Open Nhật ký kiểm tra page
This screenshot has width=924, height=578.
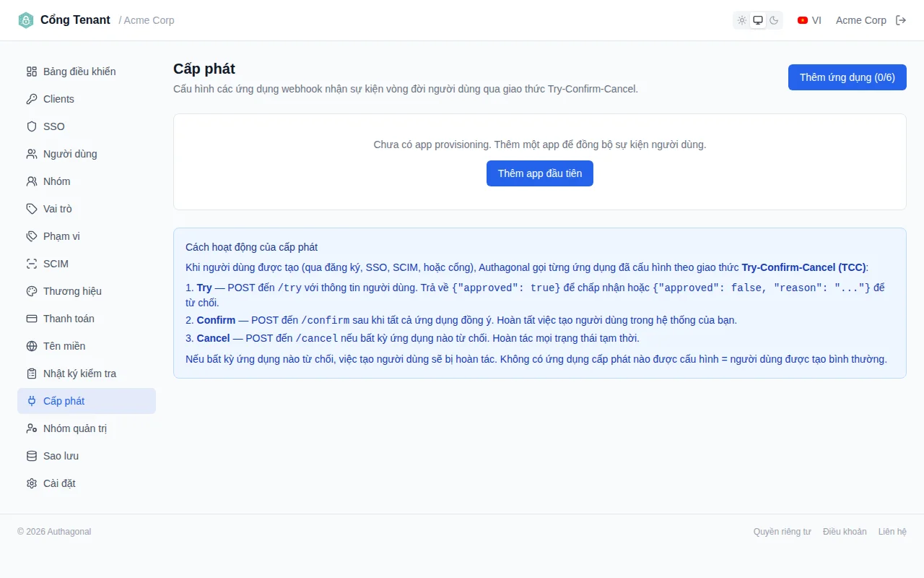coord(87,374)
